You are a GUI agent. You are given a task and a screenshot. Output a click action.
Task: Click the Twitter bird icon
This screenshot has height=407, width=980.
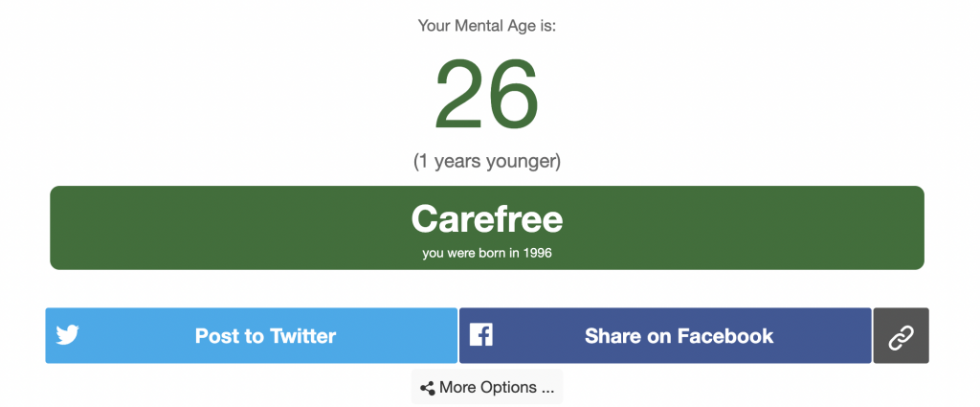[x=68, y=335]
